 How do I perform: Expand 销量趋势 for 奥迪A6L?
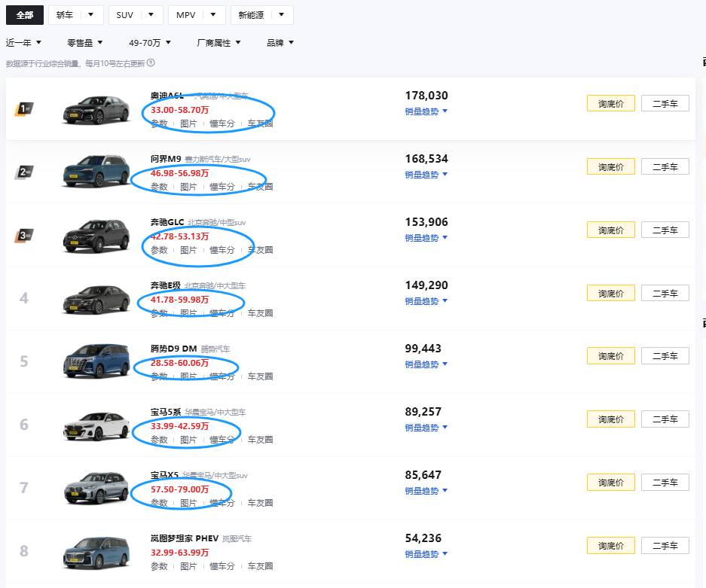point(426,111)
